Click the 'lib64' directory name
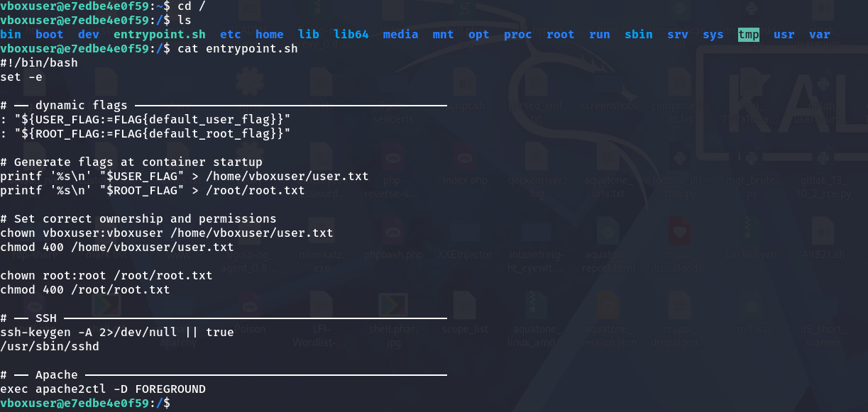Viewport: 868px width, 412px height. tap(351, 34)
